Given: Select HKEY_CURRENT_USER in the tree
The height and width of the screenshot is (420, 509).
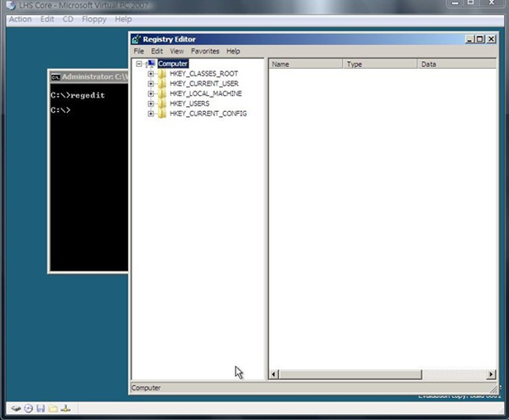Looking at the screenshot, I should [x=204, y=84].
